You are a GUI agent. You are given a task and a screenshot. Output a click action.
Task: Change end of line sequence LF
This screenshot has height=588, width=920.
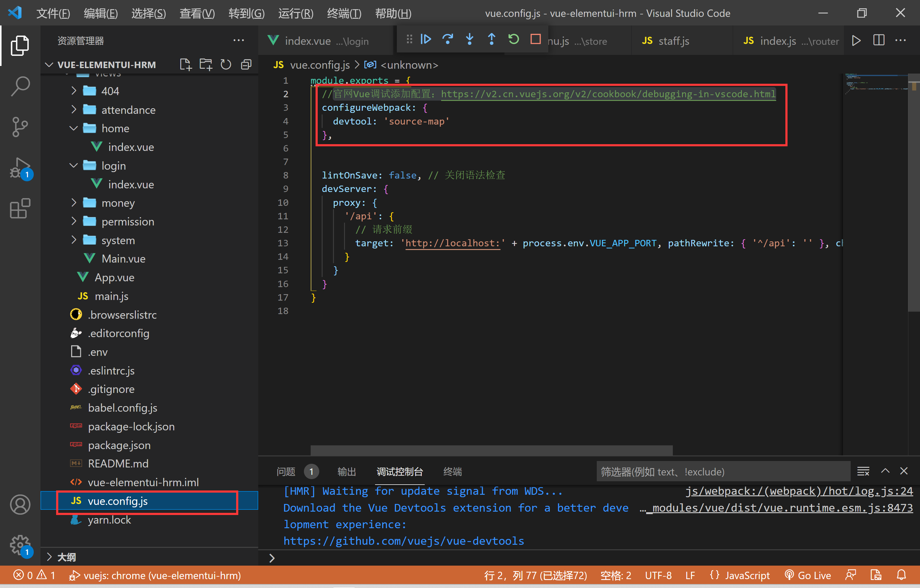(x=690, y=575)
